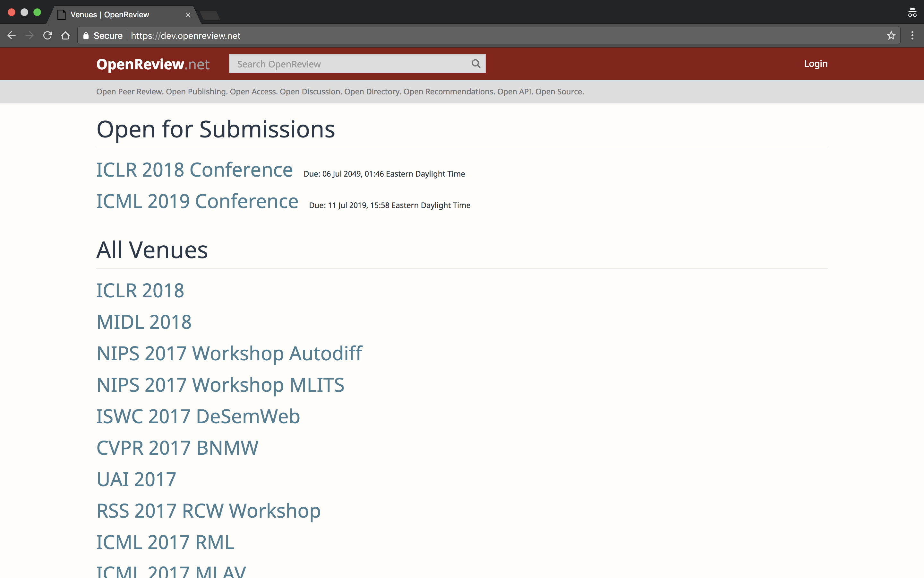Image resolution: width=924 pixels, height=578 pixels.
Task: Click the Due: 11 Jul 2019 deadline text
Action: pyautogui.click(x=389, y=205)
